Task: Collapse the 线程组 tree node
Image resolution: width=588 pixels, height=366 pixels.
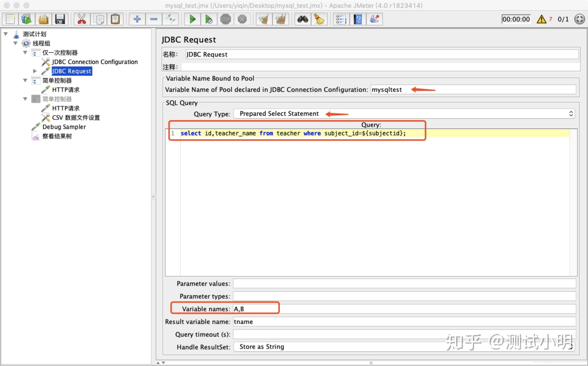Action: click(15, 43)
